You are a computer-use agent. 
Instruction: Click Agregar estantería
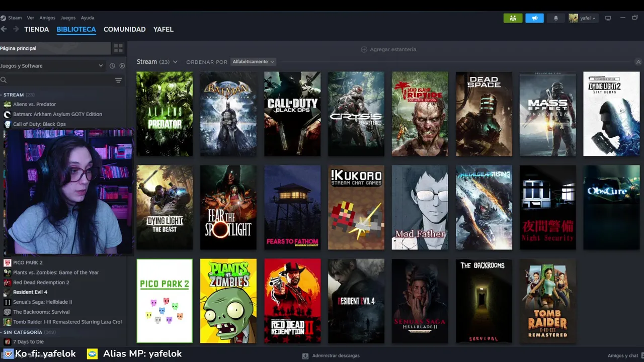pos(388,49)
